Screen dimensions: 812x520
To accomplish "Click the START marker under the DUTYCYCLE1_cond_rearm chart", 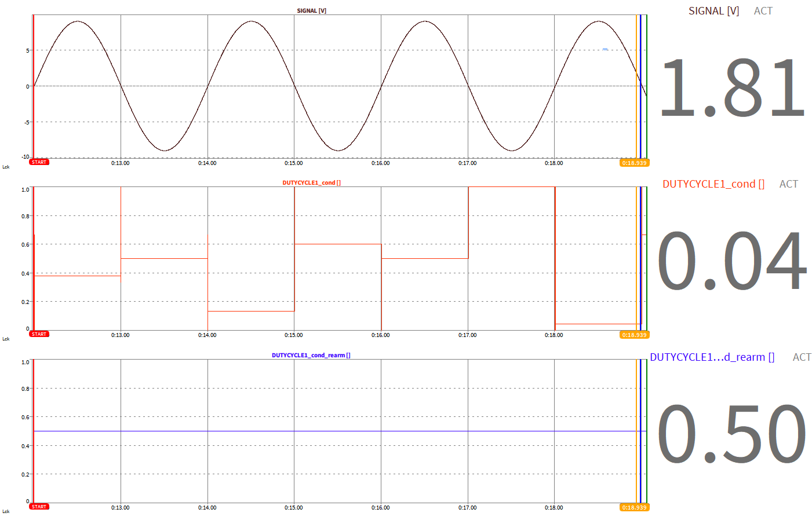I will coord(39,507).
